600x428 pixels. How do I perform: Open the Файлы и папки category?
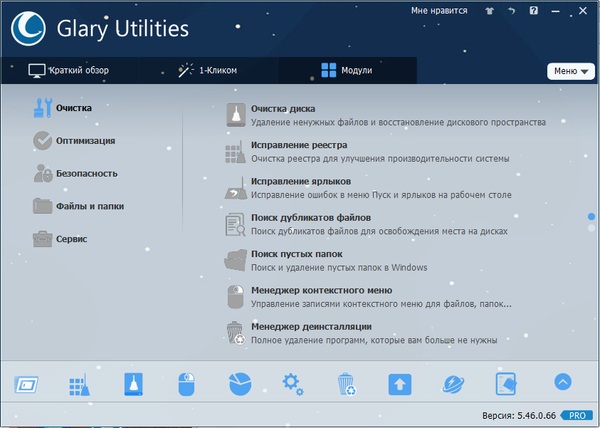pos(88,207)
